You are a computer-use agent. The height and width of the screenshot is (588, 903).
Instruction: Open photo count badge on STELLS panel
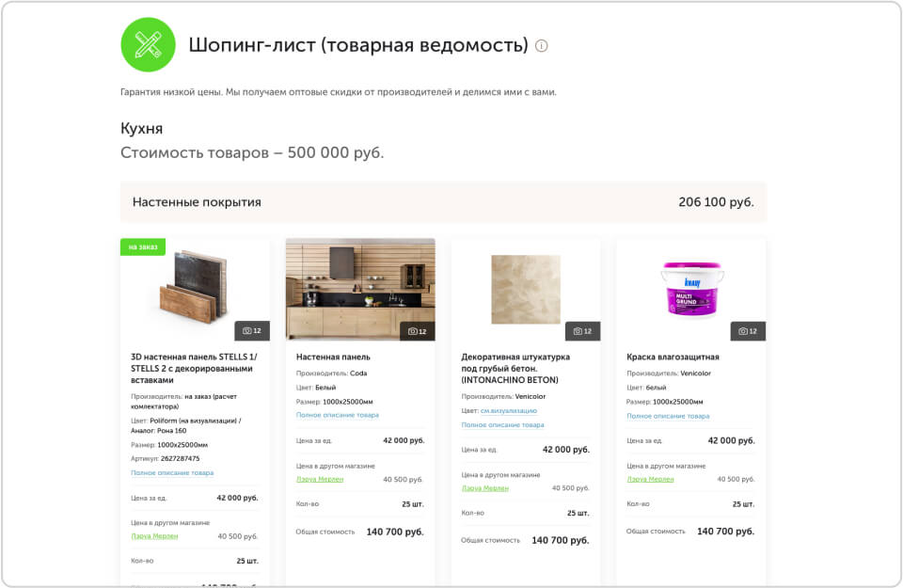tap(252, 331)
